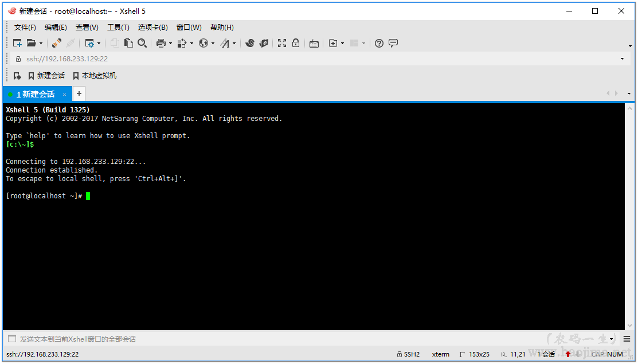
Task: Open the 工具(T) menu
Action: coord(118,27)
